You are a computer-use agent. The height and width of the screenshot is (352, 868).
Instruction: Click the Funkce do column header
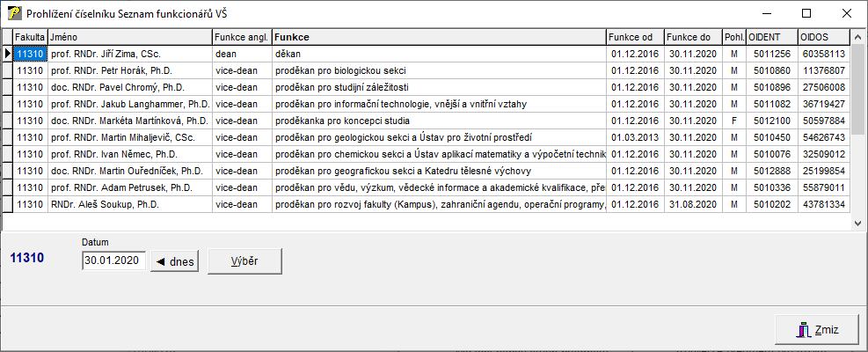coord(691,37)
